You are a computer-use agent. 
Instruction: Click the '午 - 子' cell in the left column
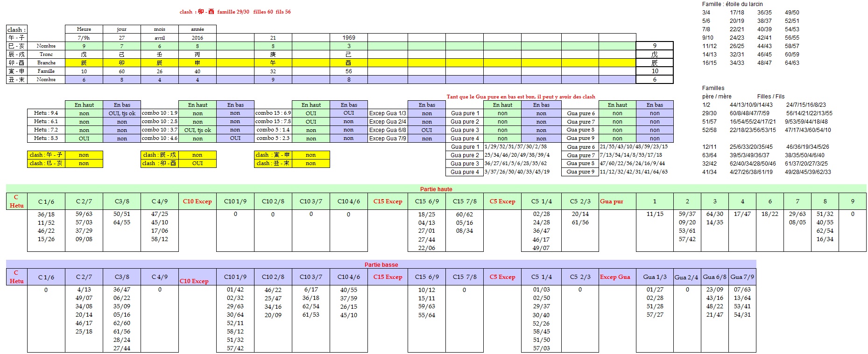pos(17,38)
